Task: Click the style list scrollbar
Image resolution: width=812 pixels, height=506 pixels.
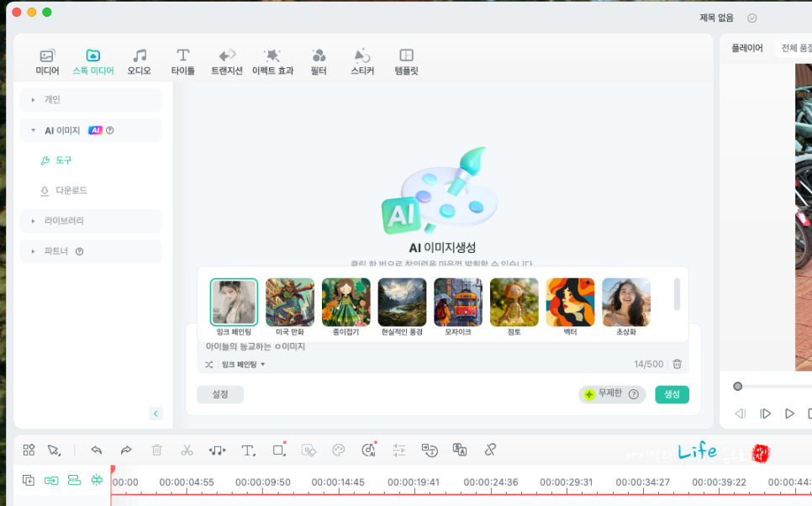Action: point(677,294)
